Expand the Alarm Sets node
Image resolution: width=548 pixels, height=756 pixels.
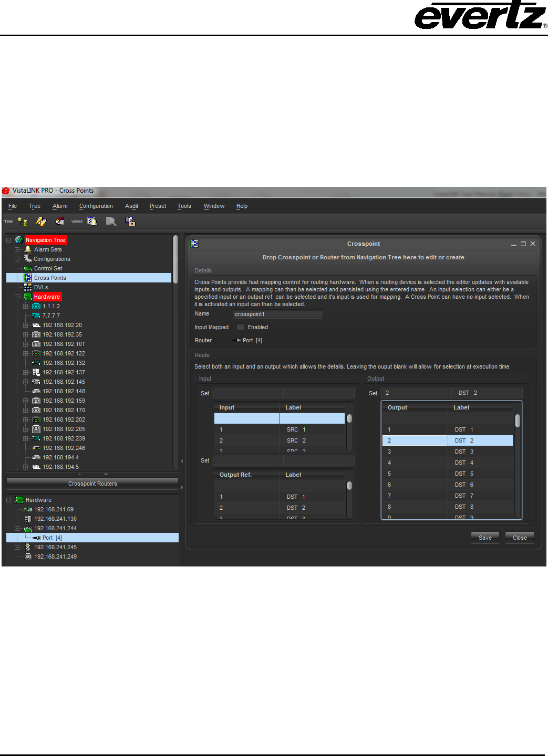pyautogui.click(x=17, y=249)
